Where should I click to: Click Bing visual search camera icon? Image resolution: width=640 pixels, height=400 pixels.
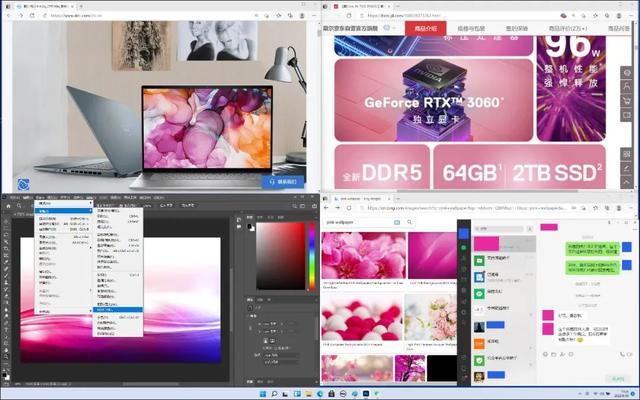397,222
